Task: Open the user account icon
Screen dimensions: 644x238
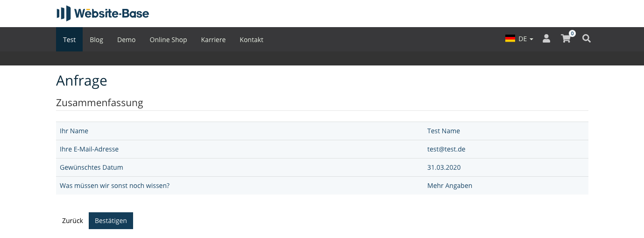Action: coord(546,39)
